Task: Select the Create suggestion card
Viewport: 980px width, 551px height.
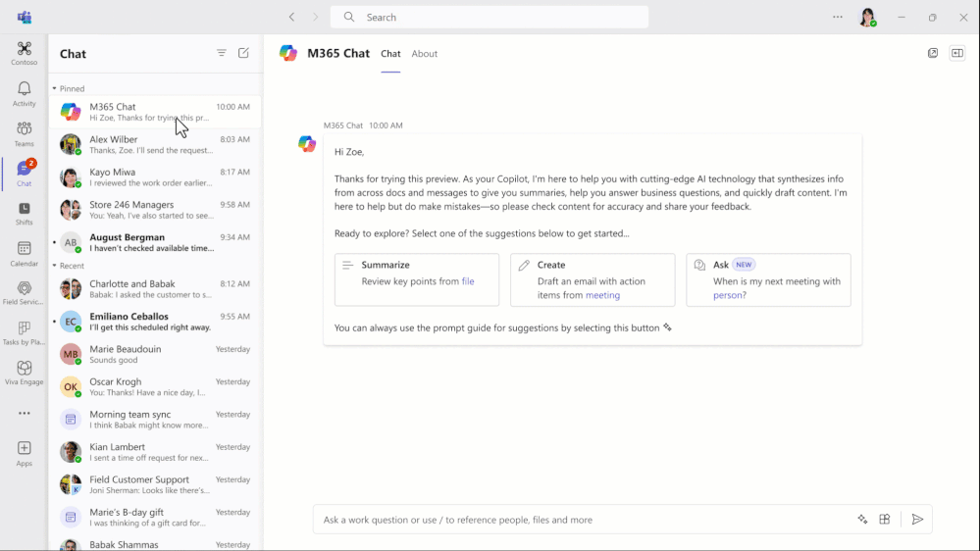Action: click(x=593, y=279)
